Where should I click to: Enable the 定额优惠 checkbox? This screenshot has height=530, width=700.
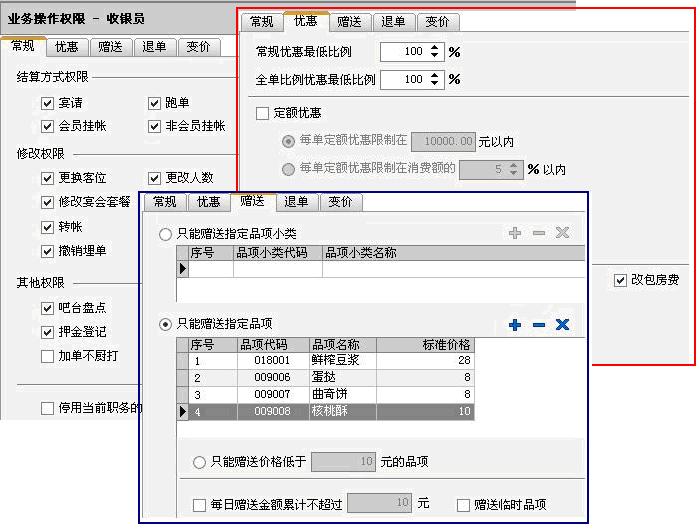263,114
